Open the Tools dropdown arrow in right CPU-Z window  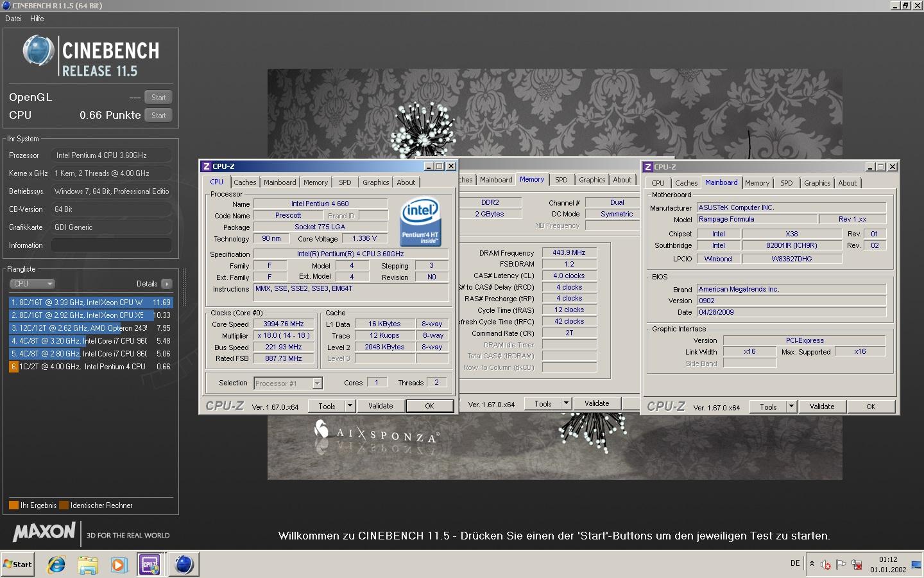click(x=791, y=407)
